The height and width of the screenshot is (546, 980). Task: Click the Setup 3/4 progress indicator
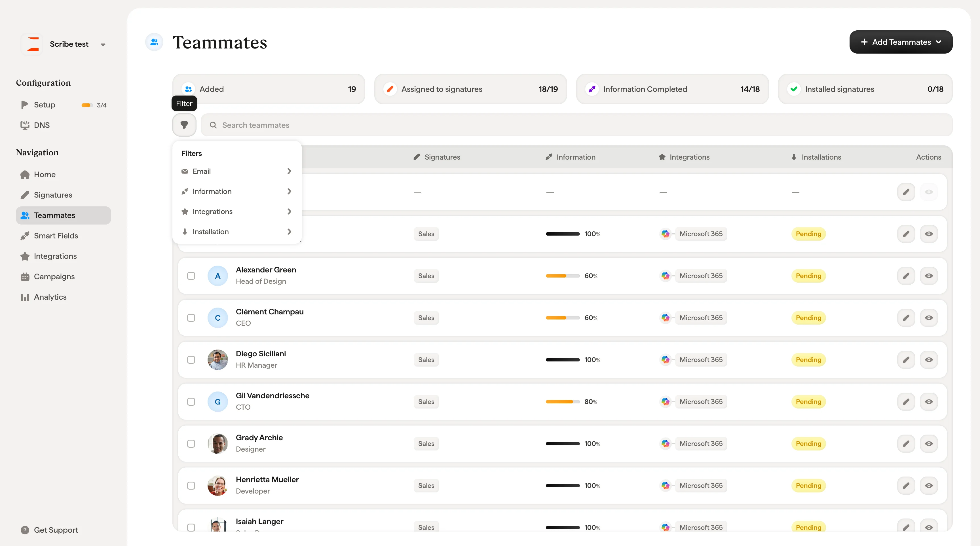pos(94,105)
